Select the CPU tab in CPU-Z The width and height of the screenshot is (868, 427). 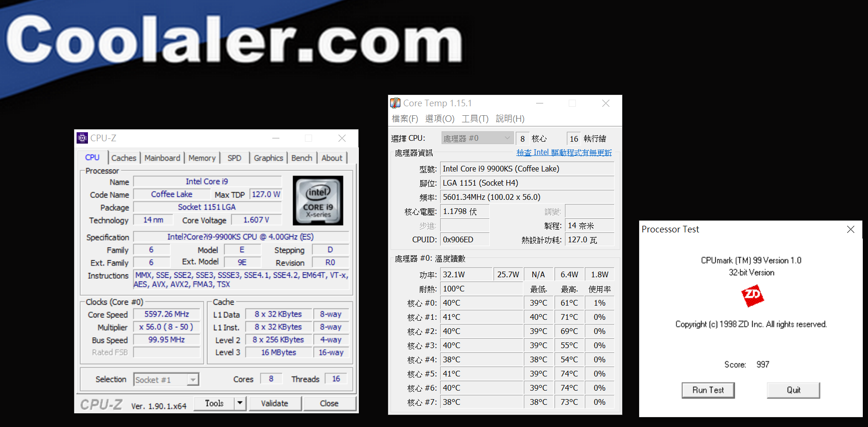92,157
